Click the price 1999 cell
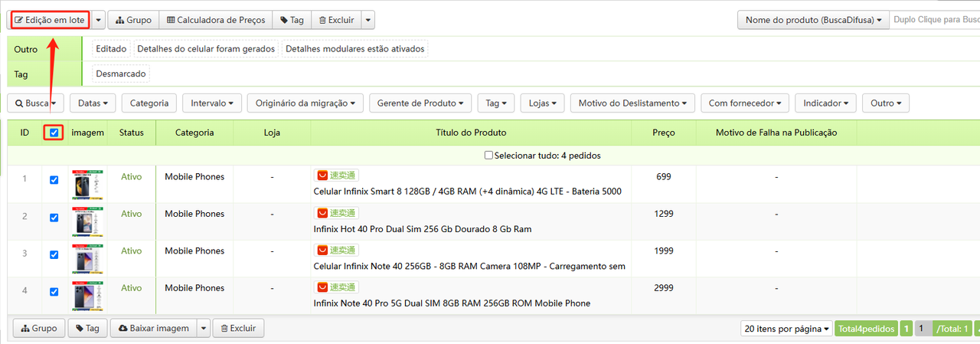This screenshot has height=344, width=980. (x=664, y=251)
